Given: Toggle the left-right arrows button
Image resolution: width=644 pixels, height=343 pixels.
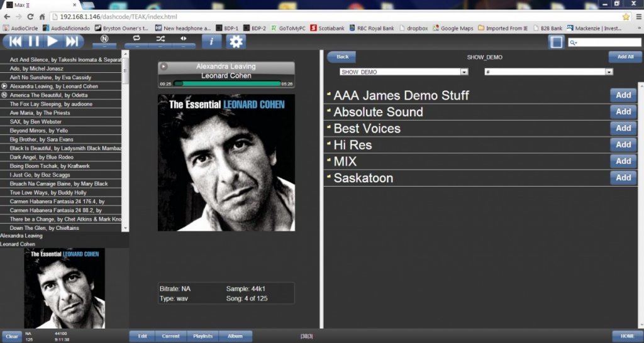Looking at the screenshot, I should click(184, 38).
